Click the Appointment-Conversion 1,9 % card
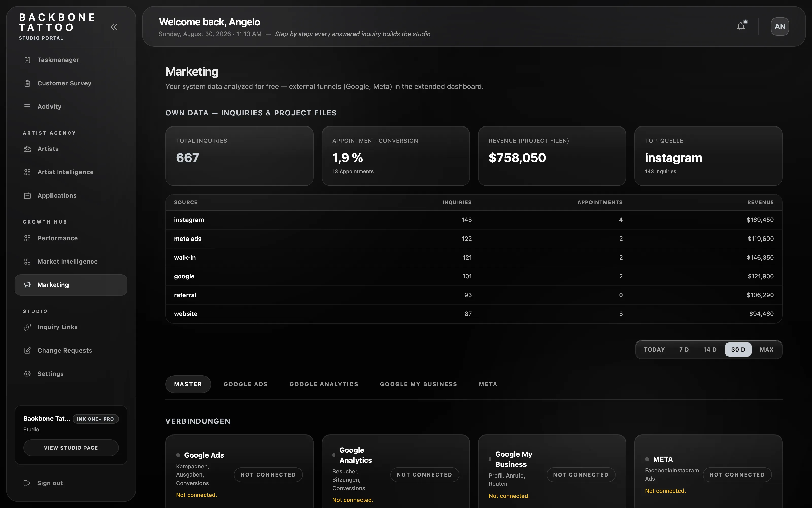The width and height of the screenshot is (812, 508). (396, 156)
